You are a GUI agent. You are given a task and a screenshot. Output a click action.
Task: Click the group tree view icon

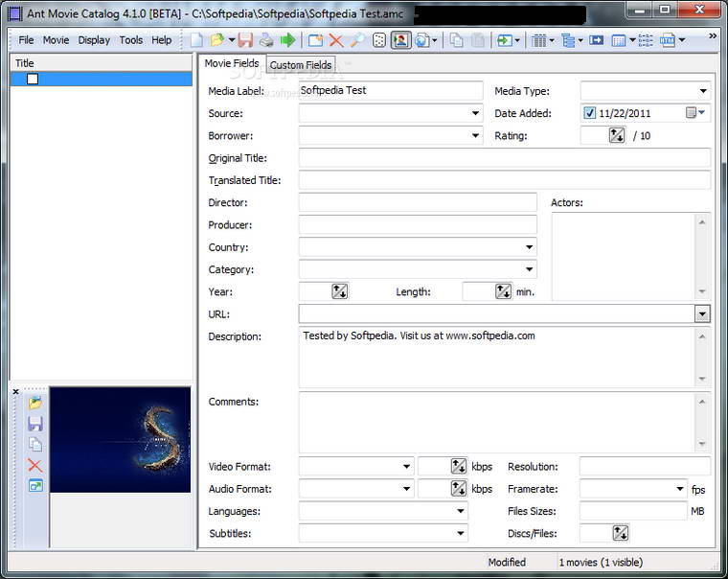tap(568, 40)
